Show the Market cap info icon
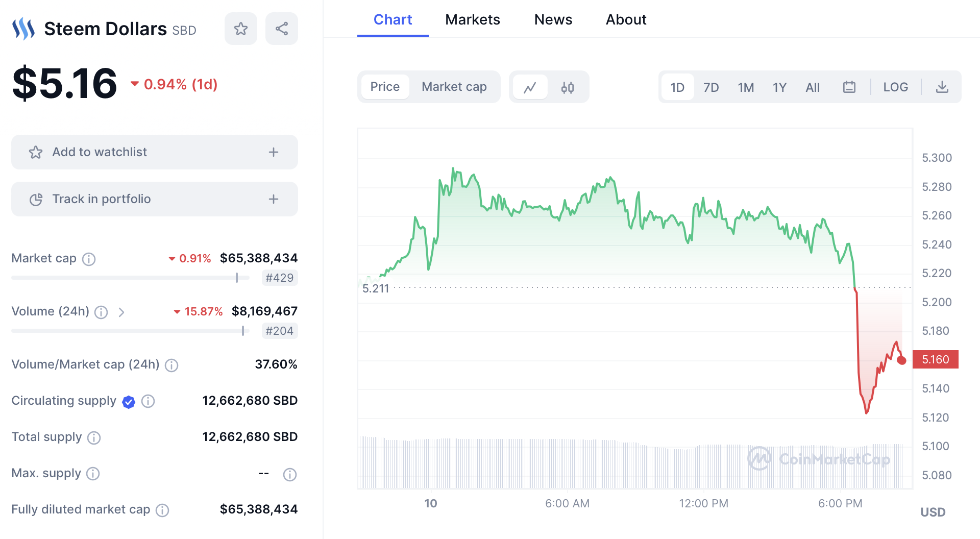This screenshot has width=980, height=539. [x=89, y=259]
